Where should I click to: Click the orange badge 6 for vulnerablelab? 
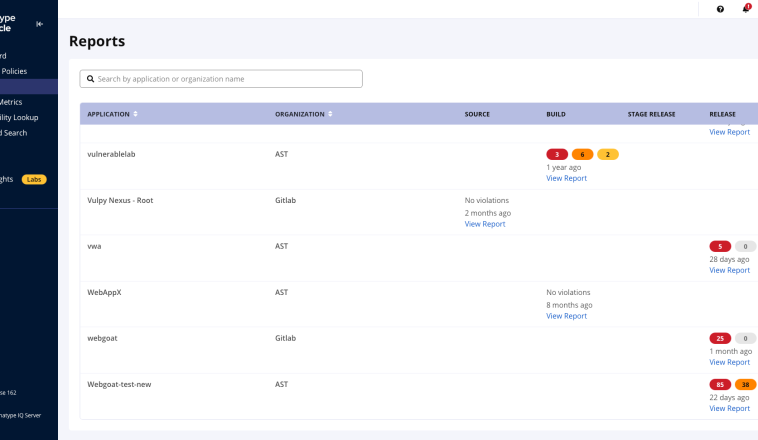(582, 154)
